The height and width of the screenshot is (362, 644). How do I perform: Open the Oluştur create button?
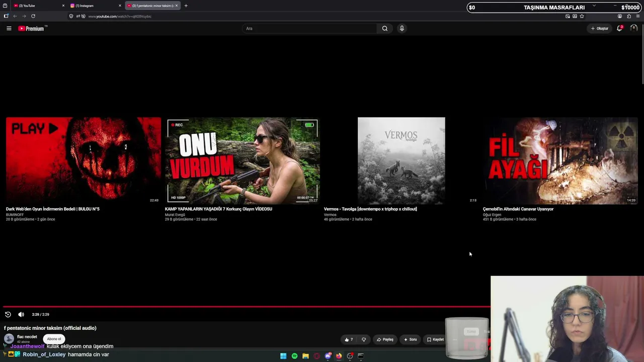pyautogui.click(x=600, y=29)
